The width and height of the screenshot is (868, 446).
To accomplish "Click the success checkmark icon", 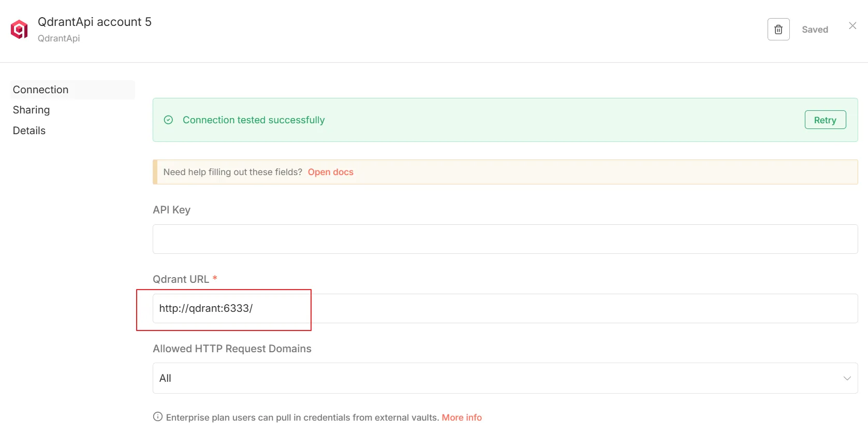I will (168, 120).
